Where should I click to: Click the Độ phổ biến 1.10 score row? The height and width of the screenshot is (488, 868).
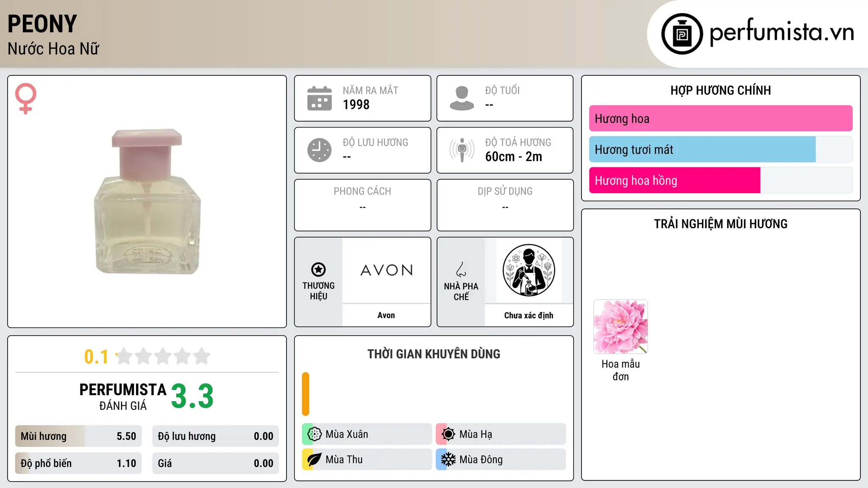(x=78, y=463)
